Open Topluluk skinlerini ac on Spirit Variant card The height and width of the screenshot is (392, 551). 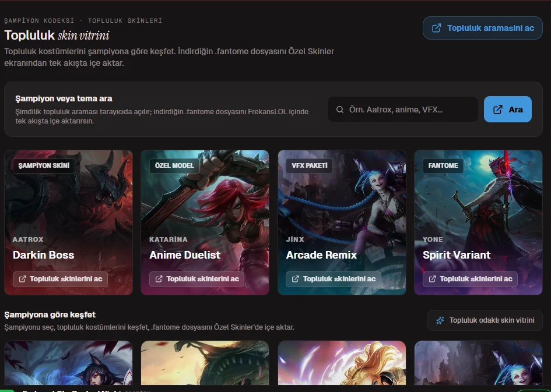[470, 279]
